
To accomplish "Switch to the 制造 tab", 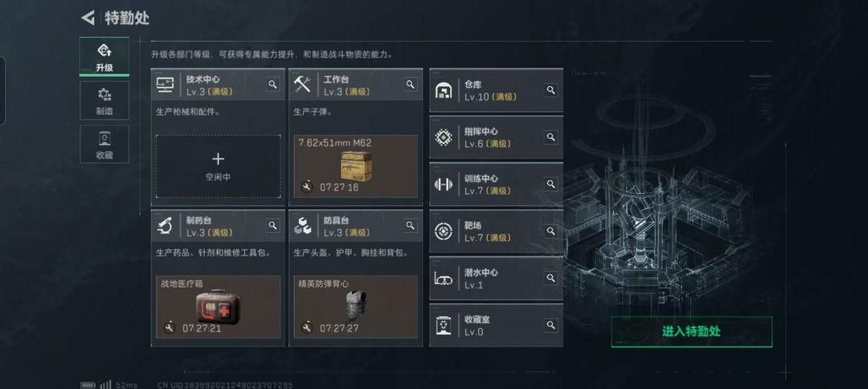I will 104,100.
